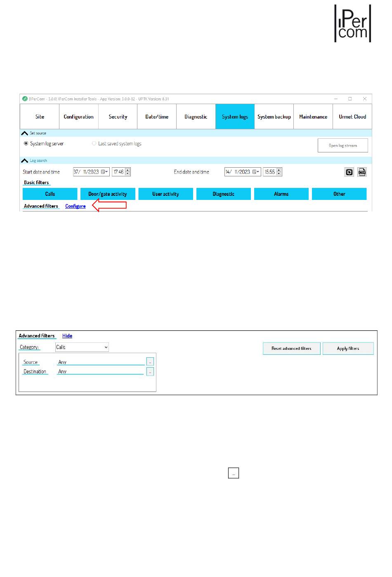Export logs with the CSV icon
This screenshot has height=577, width=392.
[x=362, y=172]
